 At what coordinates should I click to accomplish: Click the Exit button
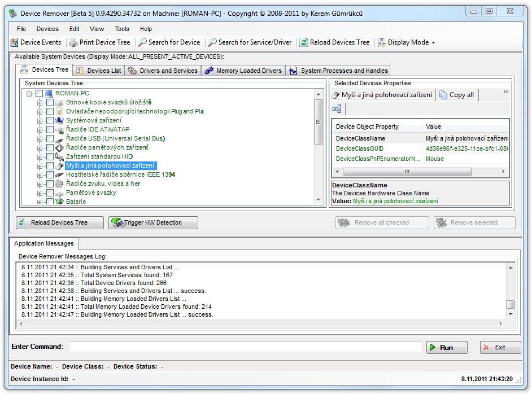[500, 348]
